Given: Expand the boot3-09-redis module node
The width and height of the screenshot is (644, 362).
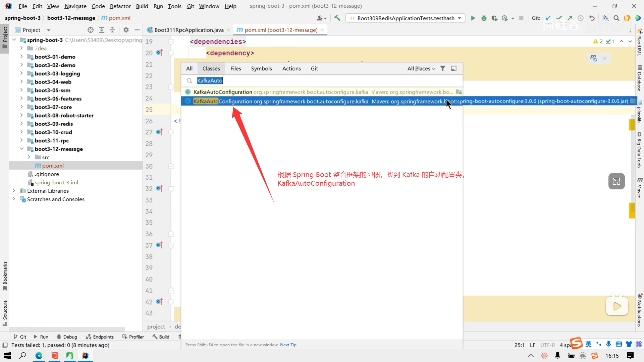Looking at the screenshot, I should click(21, 124).
